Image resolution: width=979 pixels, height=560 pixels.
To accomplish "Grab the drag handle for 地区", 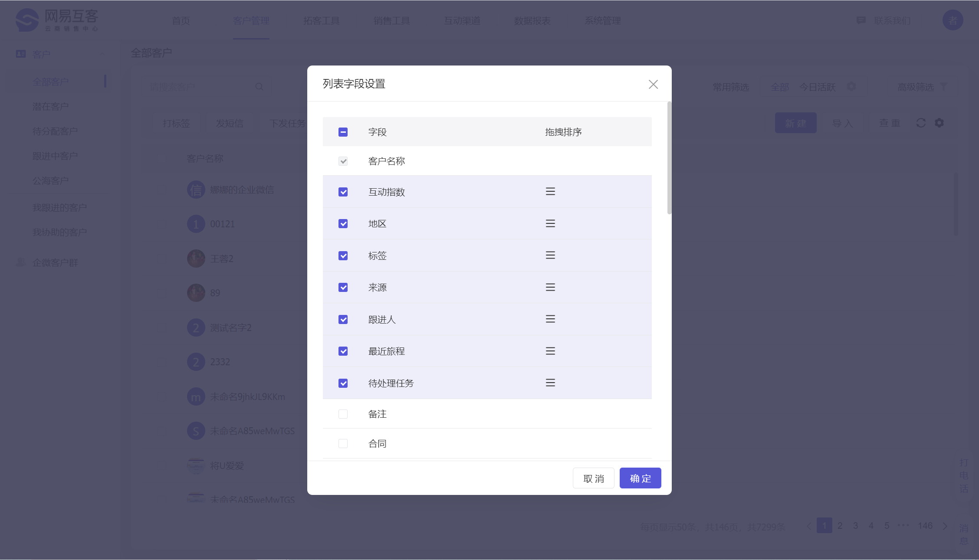I will tap(550, 223).
